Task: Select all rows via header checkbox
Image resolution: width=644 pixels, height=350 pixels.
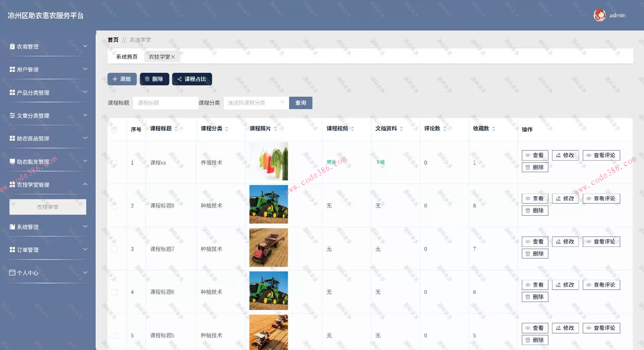Action: tap(114, 129)
